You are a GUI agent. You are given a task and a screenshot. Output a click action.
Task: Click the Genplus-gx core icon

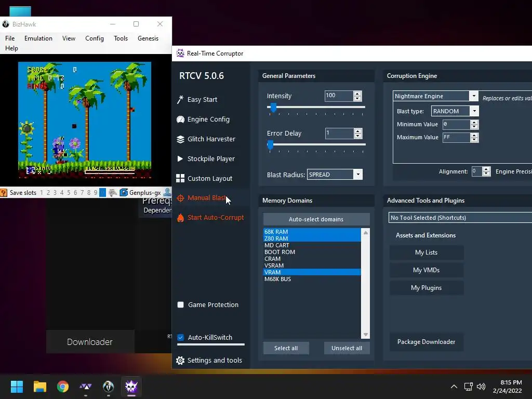(x=124, y=193)
